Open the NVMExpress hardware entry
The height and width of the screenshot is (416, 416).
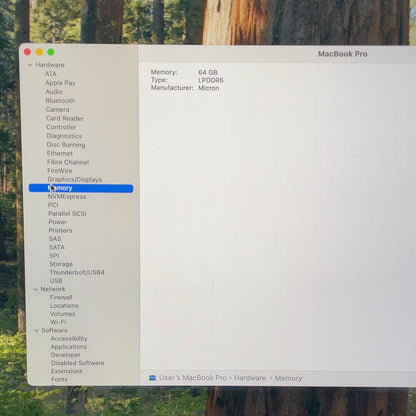click(67, 197)
